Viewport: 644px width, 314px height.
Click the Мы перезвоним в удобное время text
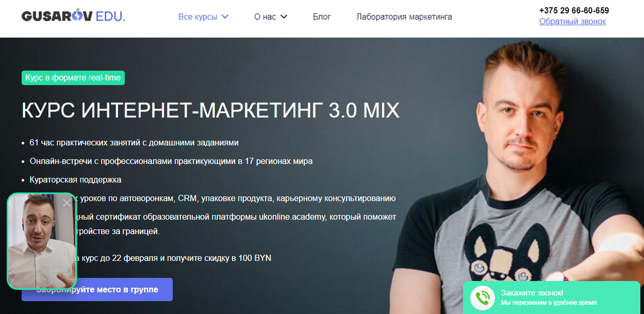click(553, 303)
